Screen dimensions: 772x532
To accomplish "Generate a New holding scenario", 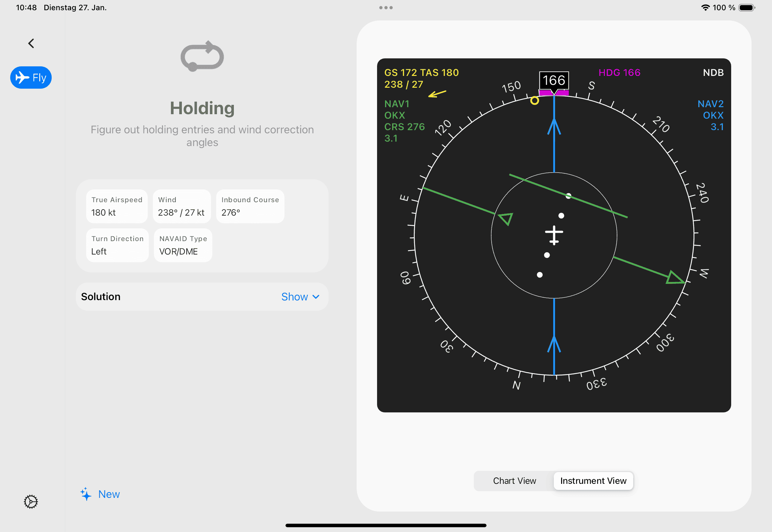I will tap(100, 494).
